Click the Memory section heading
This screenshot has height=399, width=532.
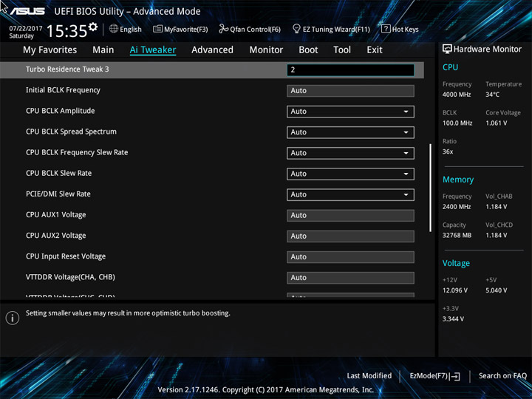tap(458, 180)
